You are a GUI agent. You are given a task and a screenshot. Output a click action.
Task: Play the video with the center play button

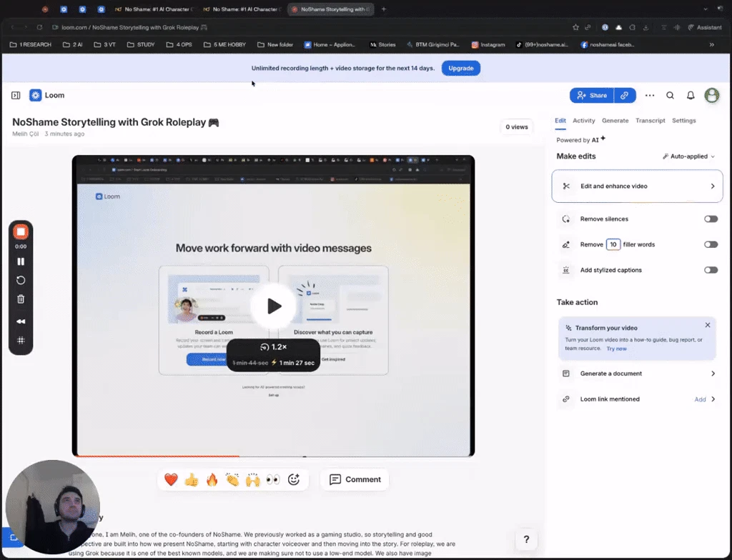click(274, 306)
